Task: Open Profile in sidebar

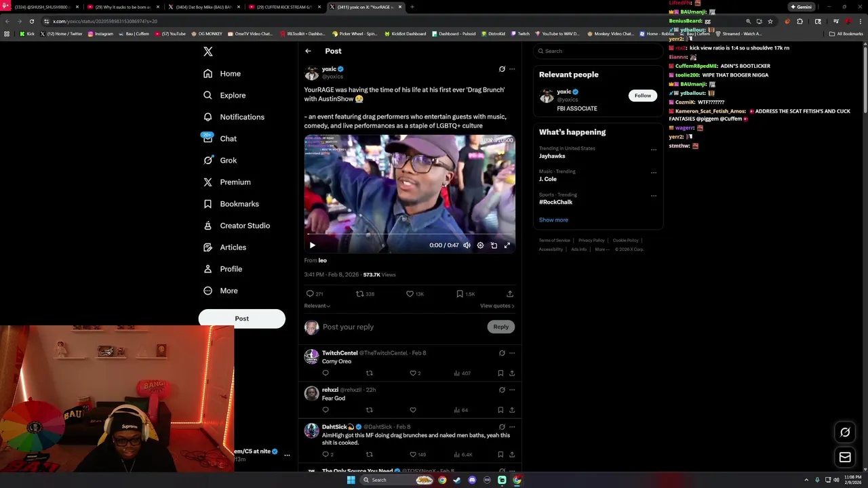Action: 222,269
